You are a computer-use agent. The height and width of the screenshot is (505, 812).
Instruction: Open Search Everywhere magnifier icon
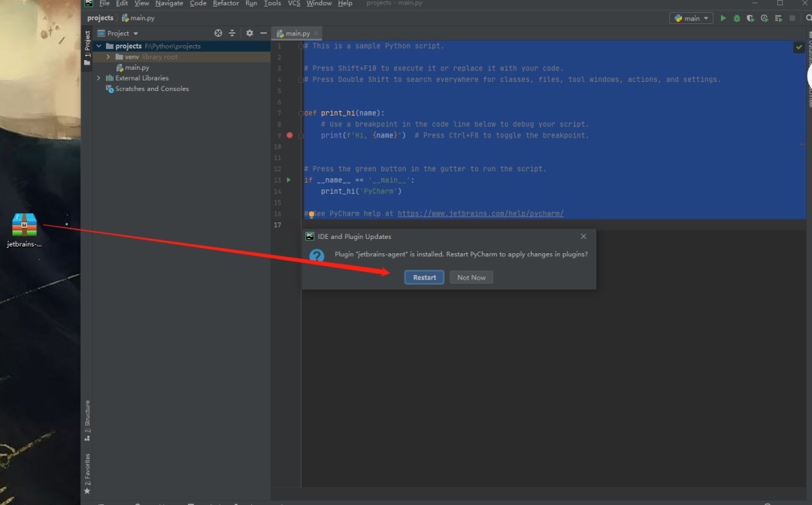pyautogui.click(x=809, y=17)
